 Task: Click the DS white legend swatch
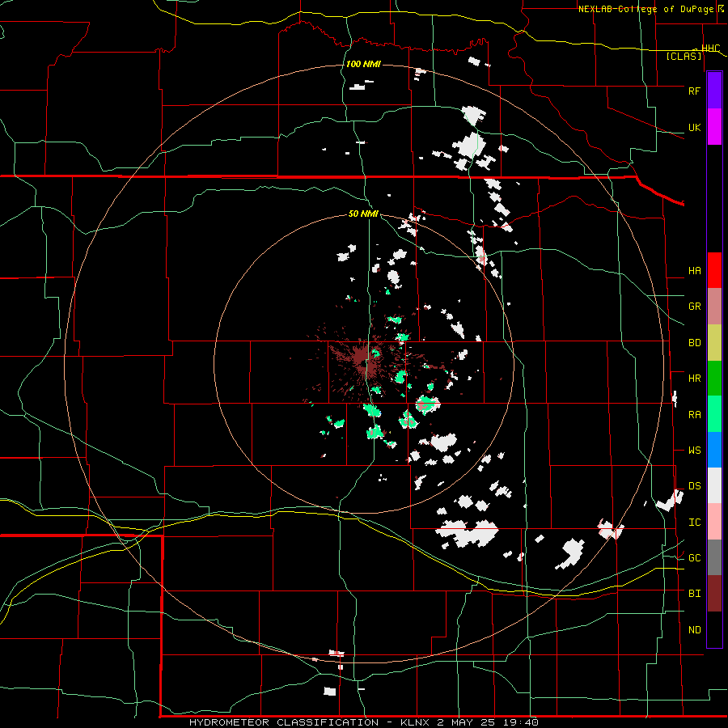point(714,485)
